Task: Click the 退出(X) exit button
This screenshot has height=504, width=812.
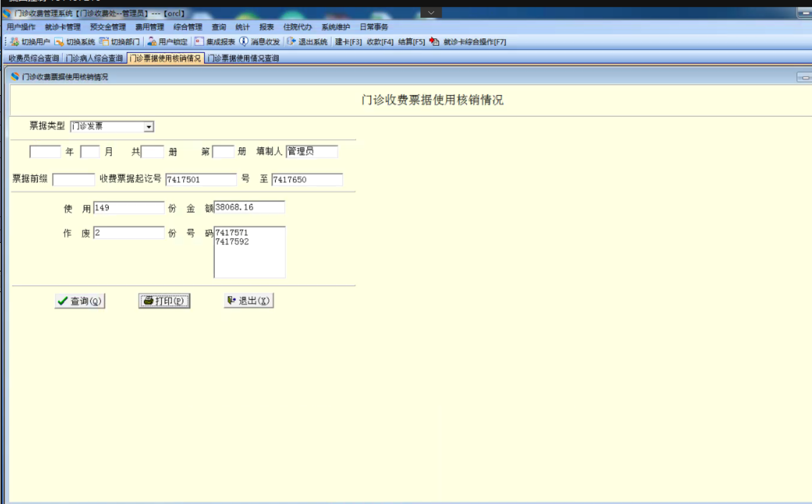Action: [249, 301]
